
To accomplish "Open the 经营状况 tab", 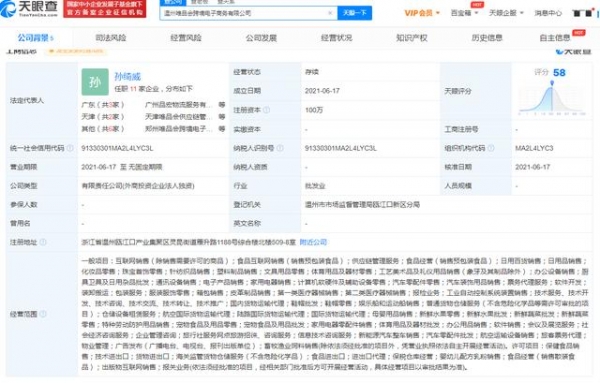I will tap(336, 38).
